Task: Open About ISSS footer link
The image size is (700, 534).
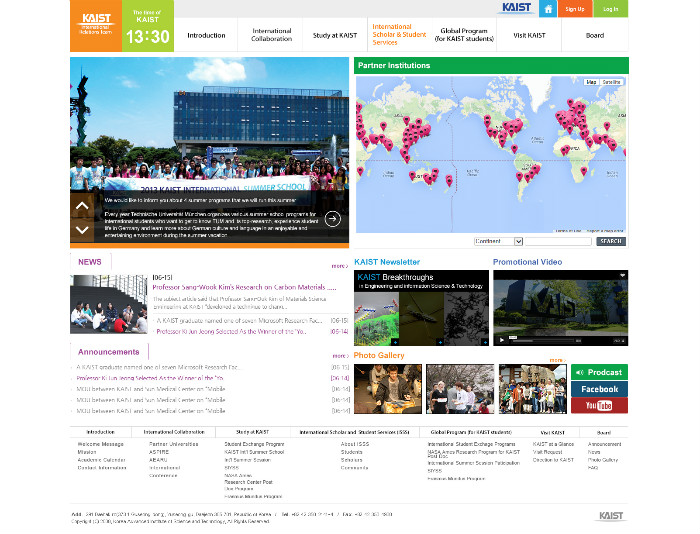Action: 355,444
